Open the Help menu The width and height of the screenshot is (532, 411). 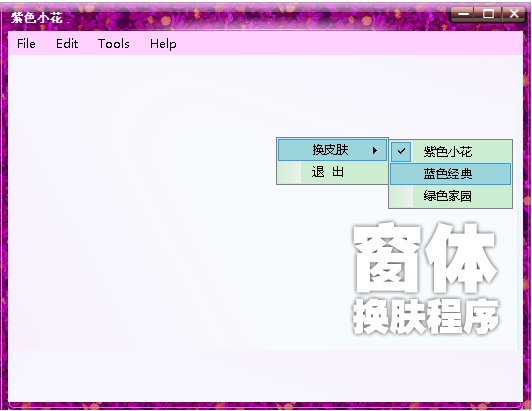163,44
